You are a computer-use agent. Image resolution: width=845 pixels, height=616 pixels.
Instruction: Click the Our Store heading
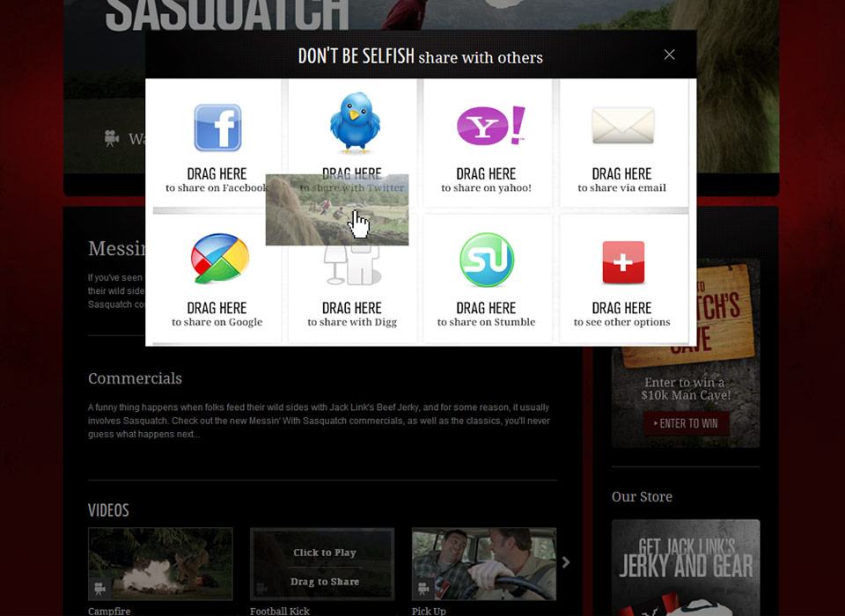pyautogui.click(x=642, y=497)
